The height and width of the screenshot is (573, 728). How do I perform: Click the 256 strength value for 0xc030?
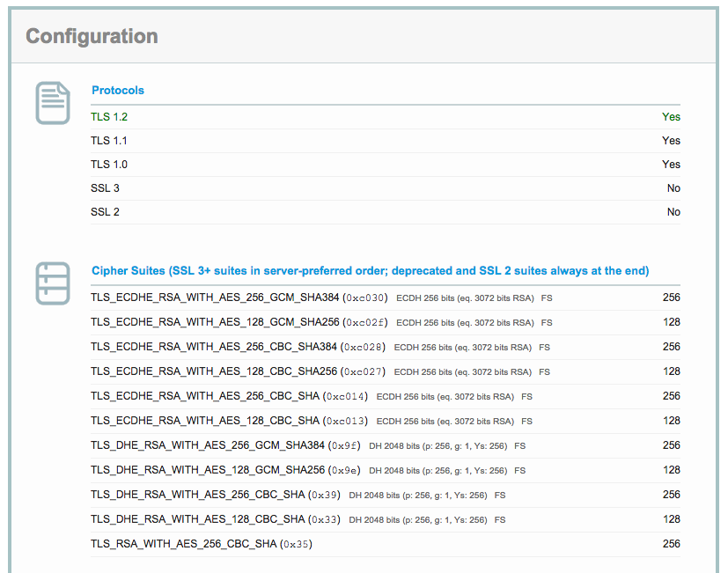pyautogui.click(x=672, y=298)
